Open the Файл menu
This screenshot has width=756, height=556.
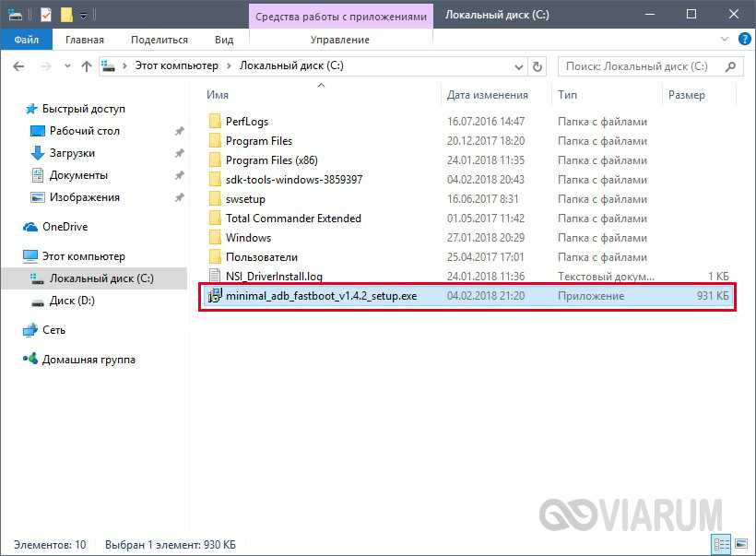tap(27, 40)
